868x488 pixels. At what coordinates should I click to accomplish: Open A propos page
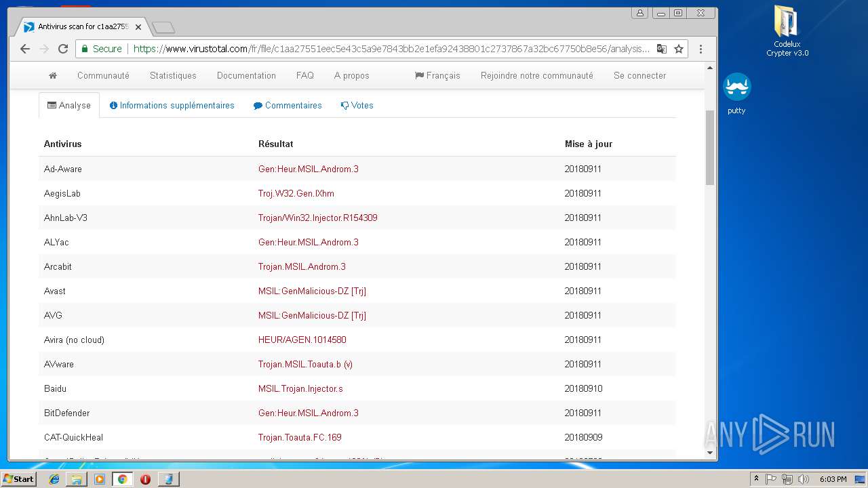[x=352, y=75]
